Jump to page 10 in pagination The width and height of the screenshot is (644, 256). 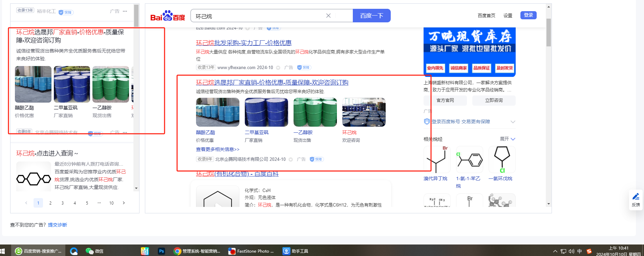[x=111, y=203]
